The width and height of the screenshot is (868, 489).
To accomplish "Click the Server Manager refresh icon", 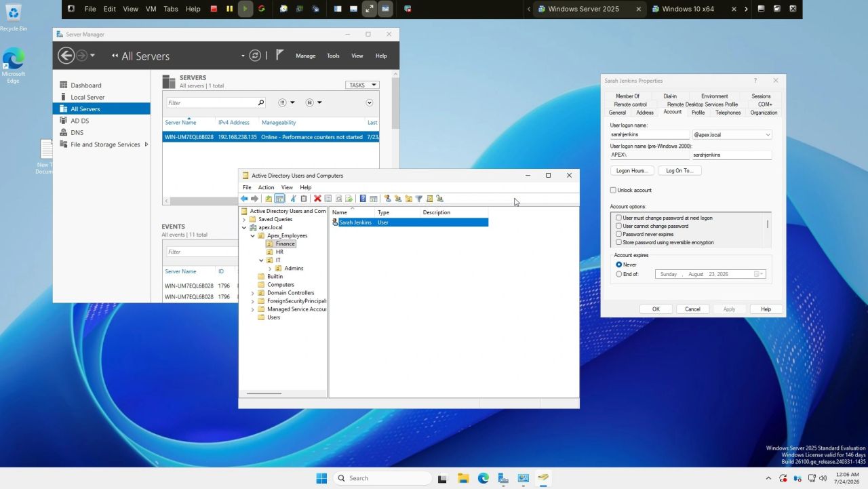I will (255, 56).
